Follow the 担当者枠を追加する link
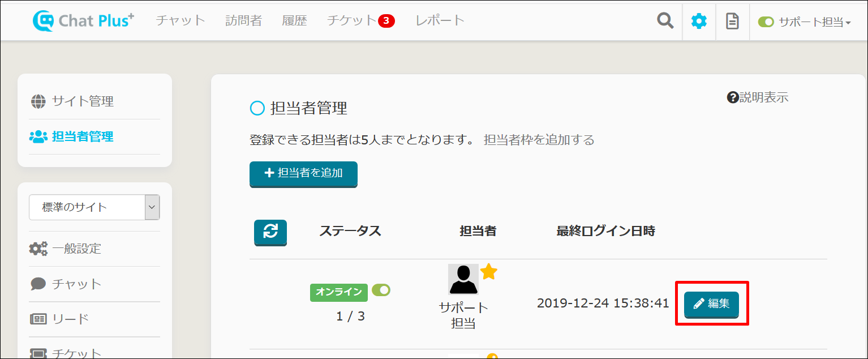The height and width of the screenshot is (359, 868). click(x=539, y=140)
